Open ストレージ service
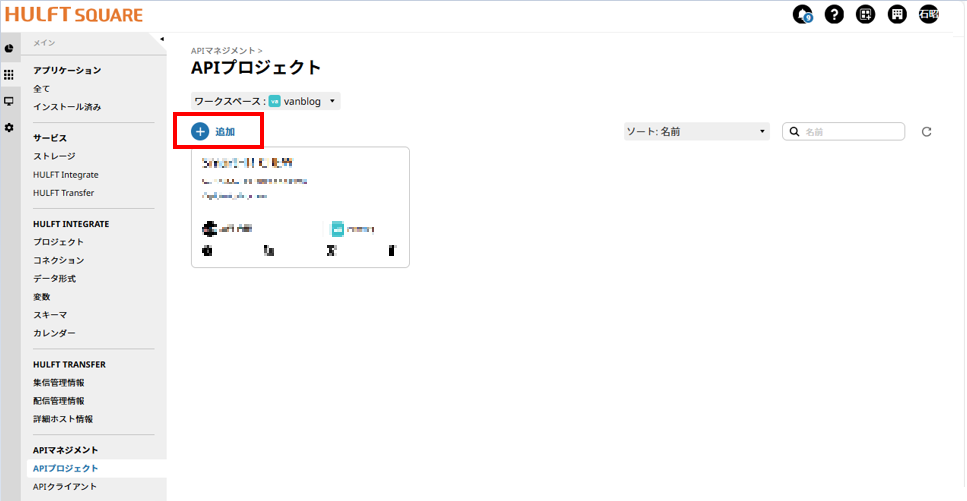967x501 pixels. pos(54,156)
